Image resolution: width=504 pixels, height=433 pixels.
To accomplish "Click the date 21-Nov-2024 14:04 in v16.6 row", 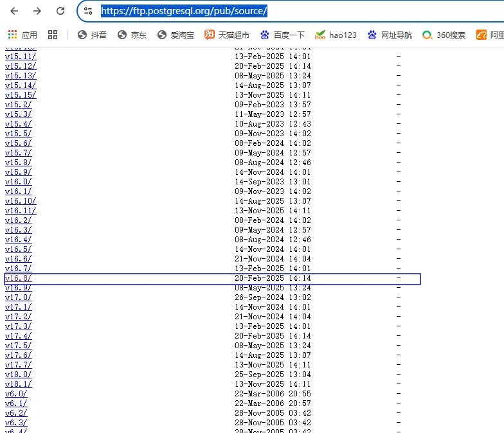I will coord(273,259).
